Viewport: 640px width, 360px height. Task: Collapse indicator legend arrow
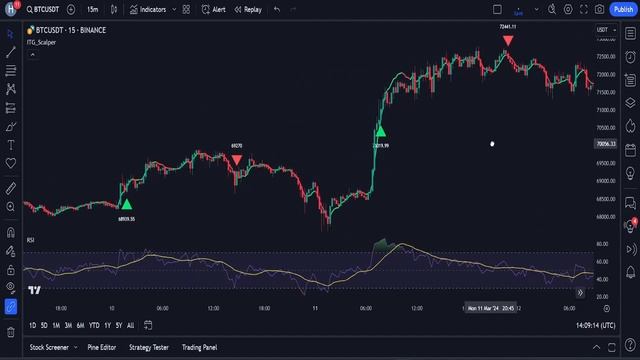coord(33,54)
